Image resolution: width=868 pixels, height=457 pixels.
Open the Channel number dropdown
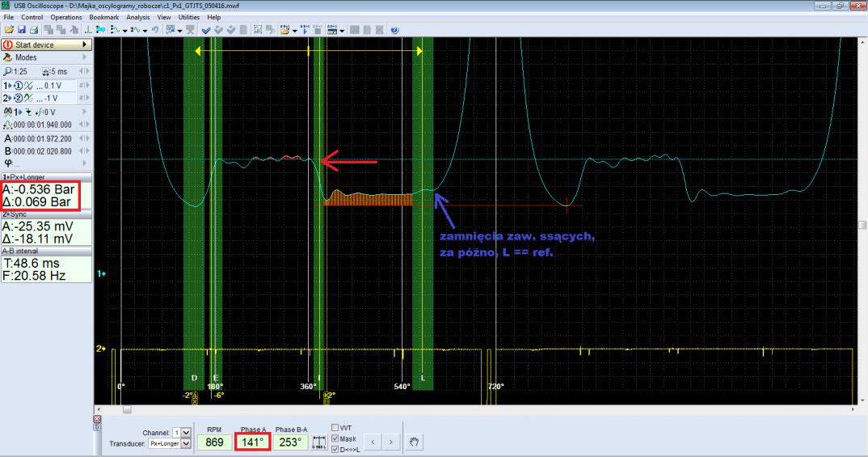(186, 433)
